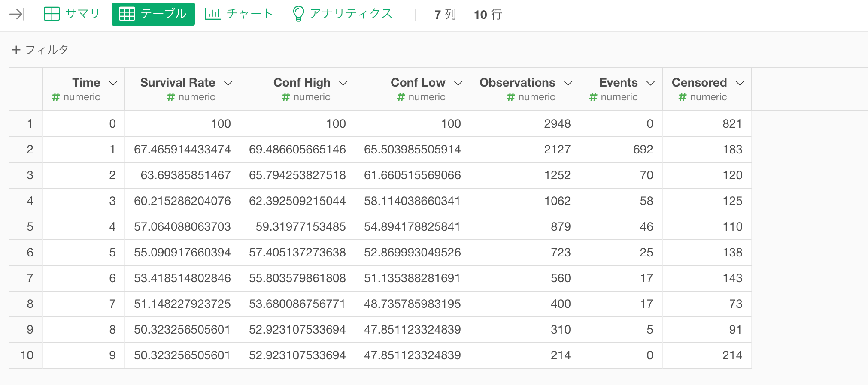Select row number 5
The height and width of the screenshot is (385, 868).
click(26, 227)
